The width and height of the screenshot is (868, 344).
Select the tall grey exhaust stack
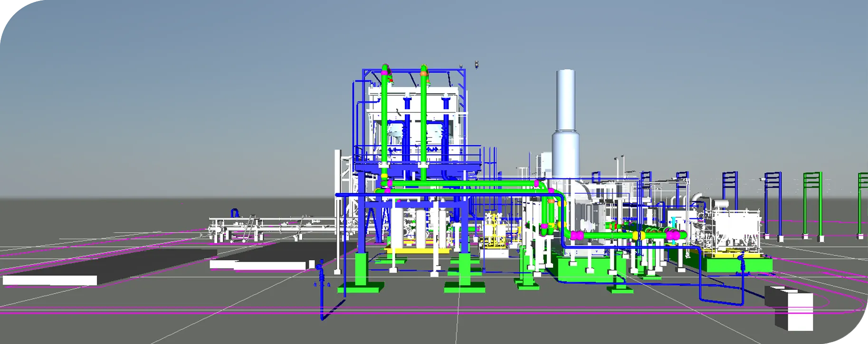pos(565,123)
